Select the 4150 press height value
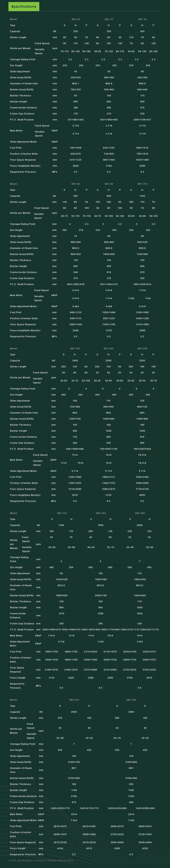The width and height of the screenshot is (170, 868). (x=60, y=848)
